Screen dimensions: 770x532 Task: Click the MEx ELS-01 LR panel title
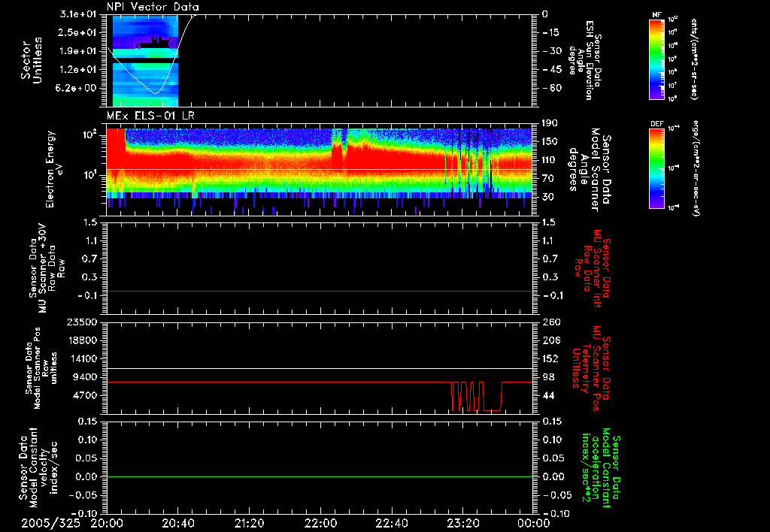[x=150, y=116]
